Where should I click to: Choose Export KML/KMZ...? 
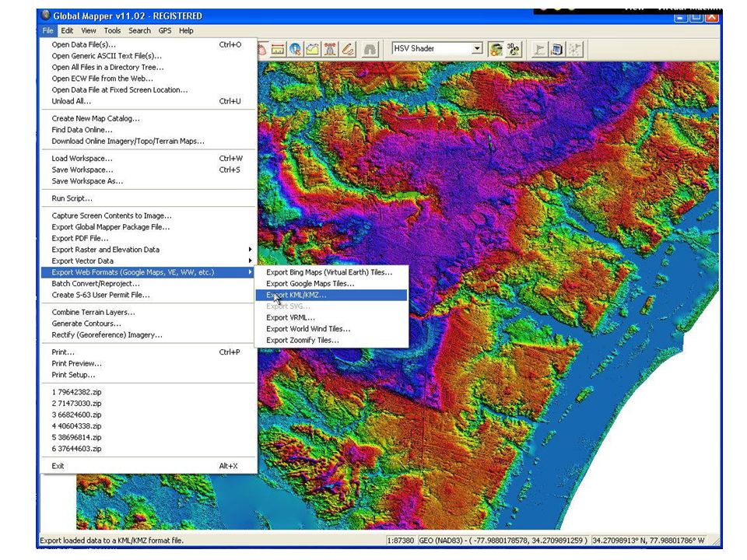pyautogui.click(x=331, y=295)
